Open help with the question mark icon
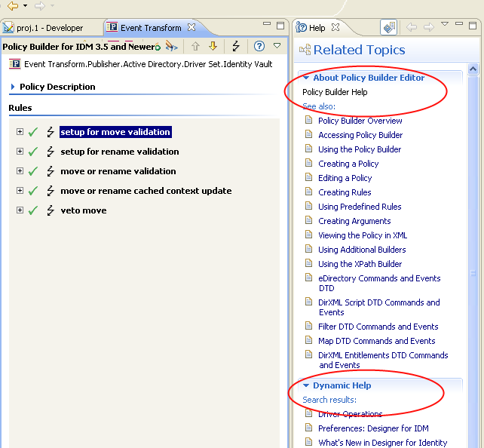 (259, 46)
